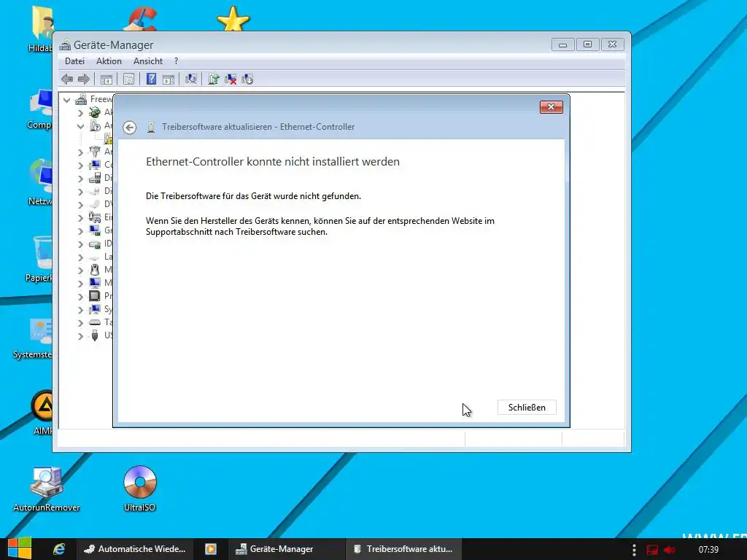Click the Schließen button in the dialog
The image size is (747, 560).
point(527,407)
